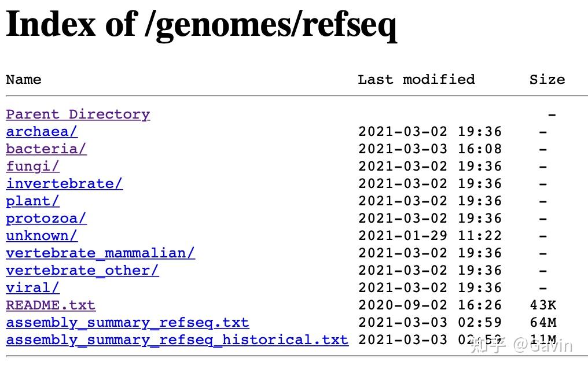Open the protozoa/ directory

(x=46, y=218)
